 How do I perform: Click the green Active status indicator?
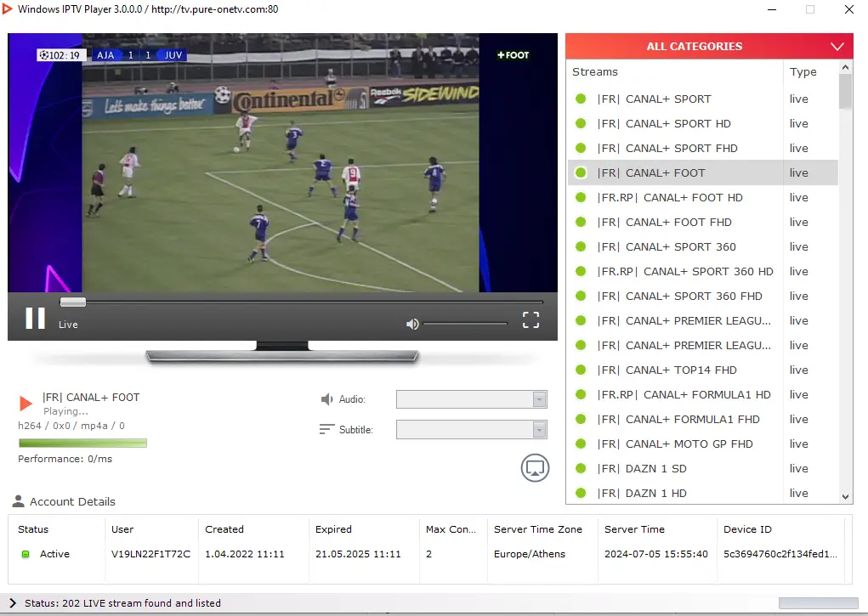tap(26, 554)
